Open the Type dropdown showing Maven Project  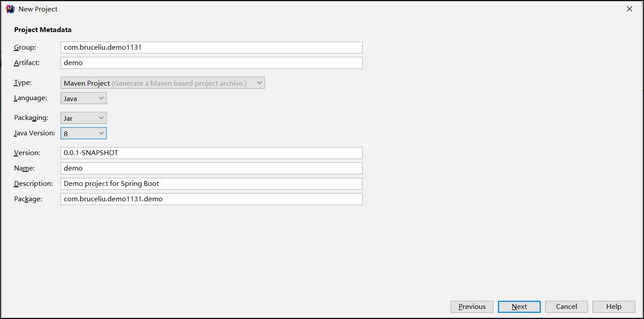(x=163, y=83)
